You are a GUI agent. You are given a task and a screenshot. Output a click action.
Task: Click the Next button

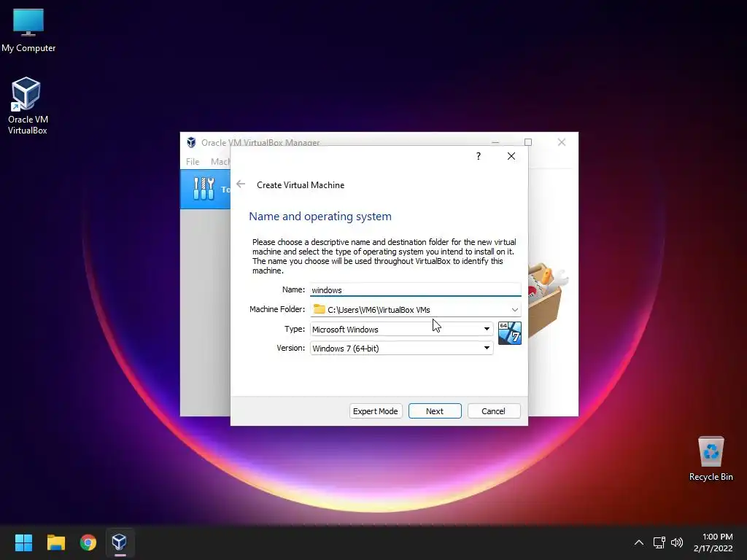click(x=435, y=411)
